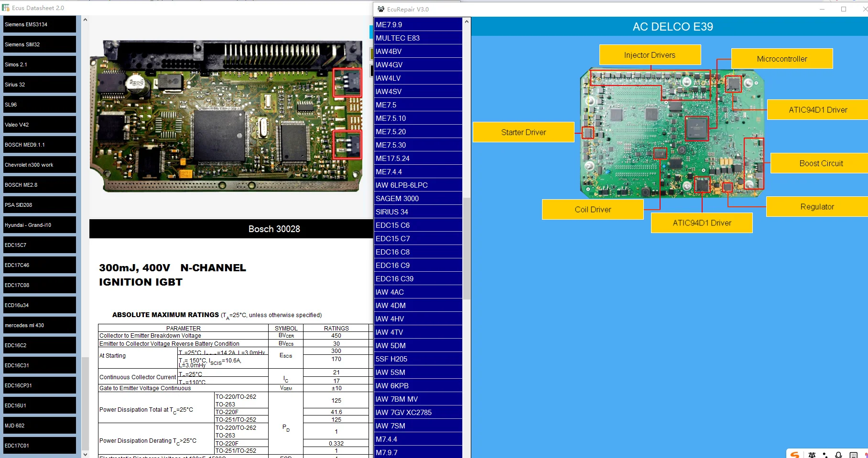Choose Sirius 32 from the datasheet list
The height and width of the screenshot is (458, 868).
[x=40, y=85]
